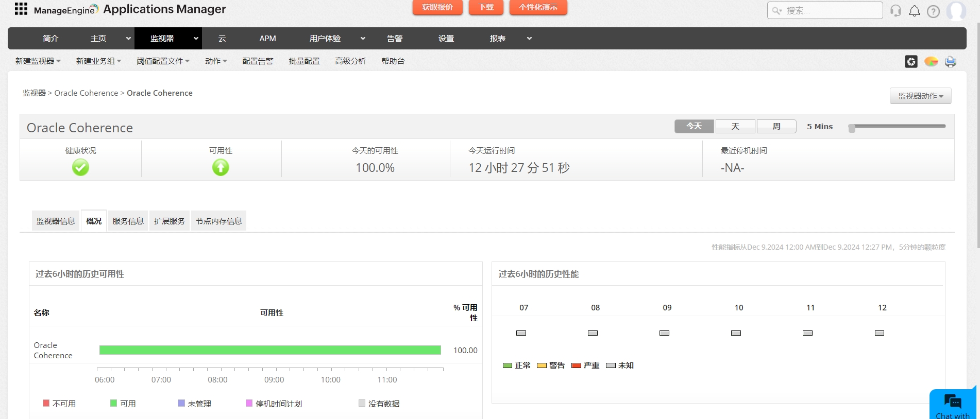The height and width of the screenshot is (419, 980).
Task: Click the 08 hour performance status marker
Action: click(x=593, y=333)
